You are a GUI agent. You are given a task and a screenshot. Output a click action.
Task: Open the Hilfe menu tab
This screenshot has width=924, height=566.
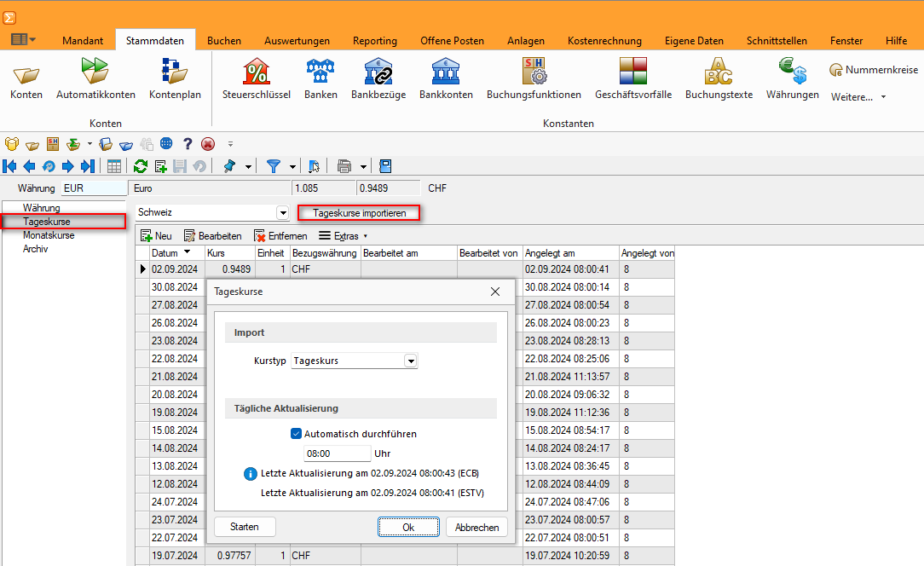coord(897,41)
